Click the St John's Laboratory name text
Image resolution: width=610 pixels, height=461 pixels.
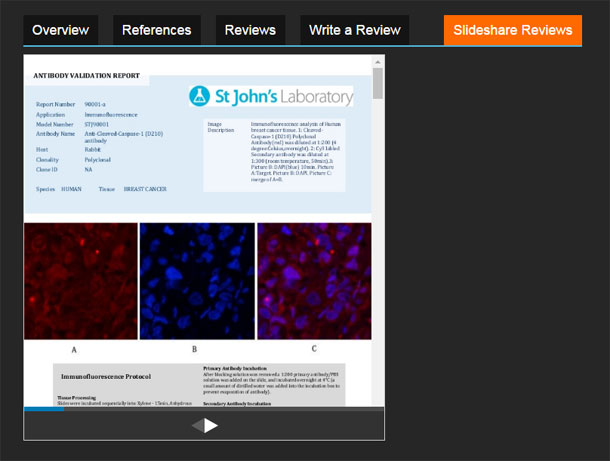(284, 96)
